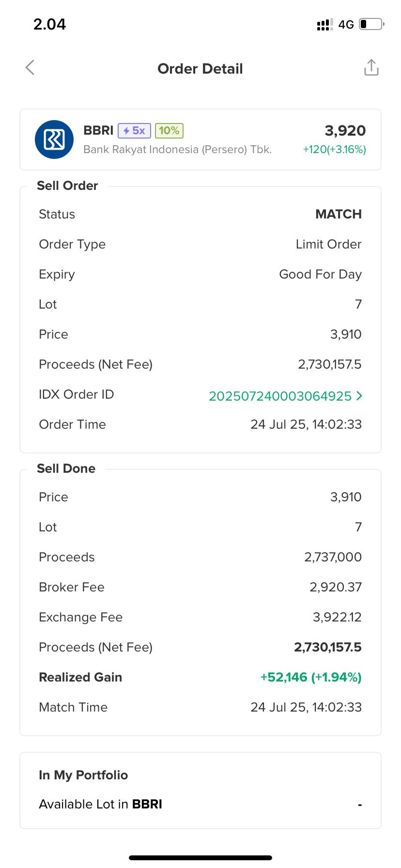Tap the Order Detail page title
Viewport: 401px width, 868px height.
[200, 69]
